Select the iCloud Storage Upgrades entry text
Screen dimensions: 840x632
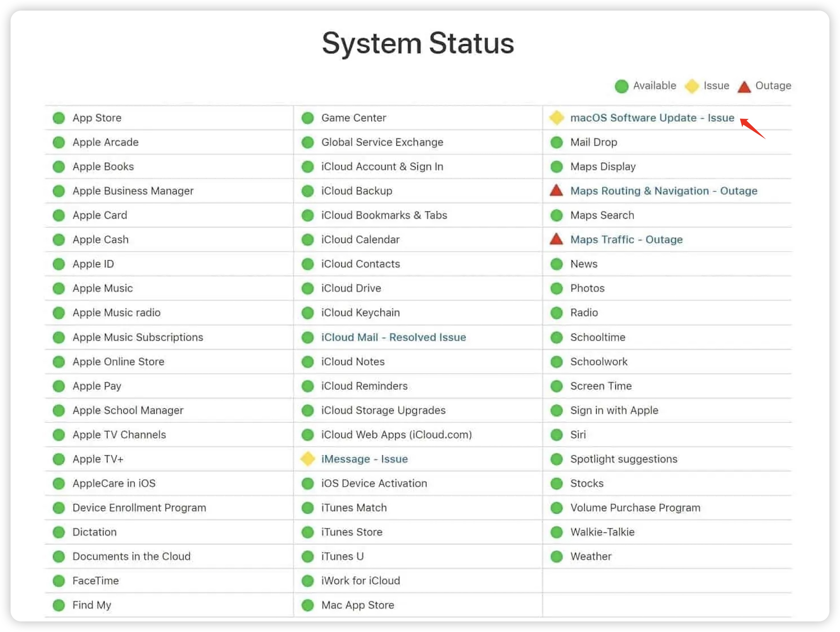click(384, 411)
